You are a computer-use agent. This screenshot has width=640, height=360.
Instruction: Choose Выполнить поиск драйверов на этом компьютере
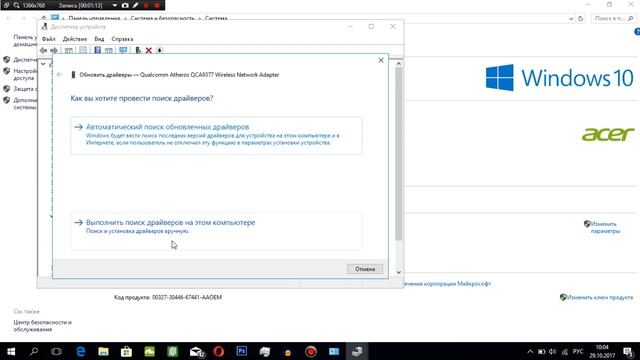click(x=216, y=231)
